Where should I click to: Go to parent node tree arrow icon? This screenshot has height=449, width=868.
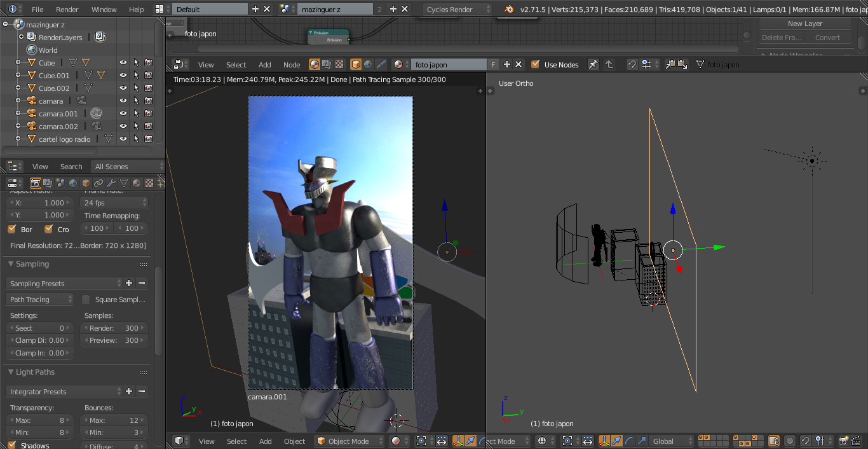[609, 64]
